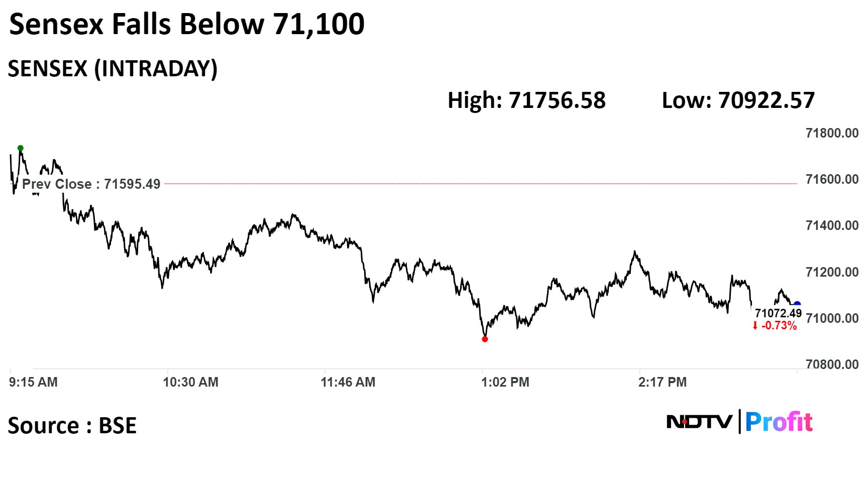Click the Sensex Falls Below 71,100 headline
Viewport: 868px width, 488px height.
pyautogui.click(x=187, y=24)
